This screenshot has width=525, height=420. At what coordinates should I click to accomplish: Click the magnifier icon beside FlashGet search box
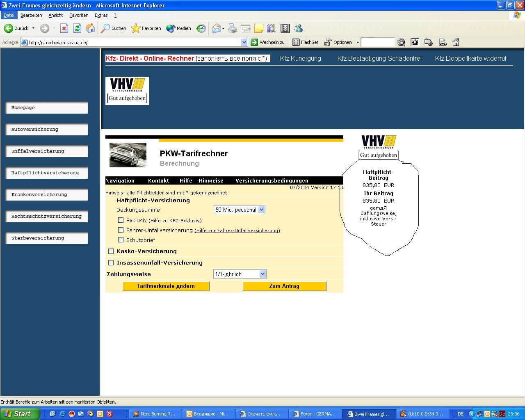pos(401,42)
